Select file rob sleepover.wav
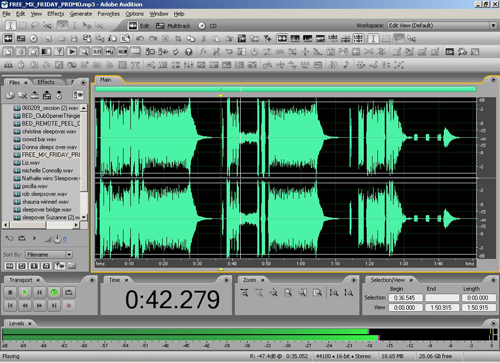This screenshot has height=363, width=500. (44, 194)
